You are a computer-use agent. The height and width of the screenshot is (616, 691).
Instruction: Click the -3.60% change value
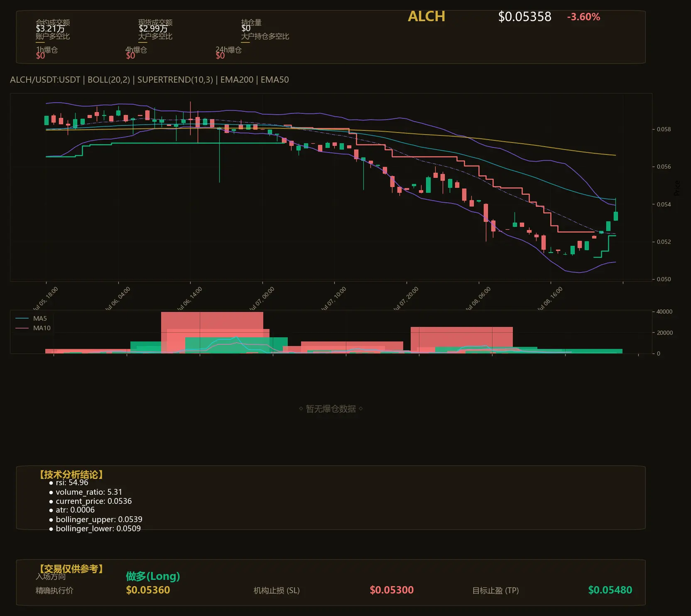(583, 17)
